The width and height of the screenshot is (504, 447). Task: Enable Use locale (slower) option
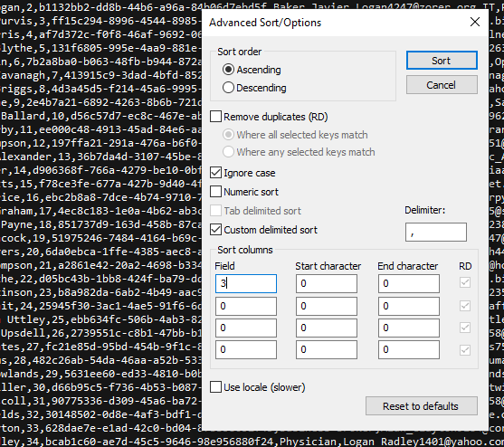[215, 387]
